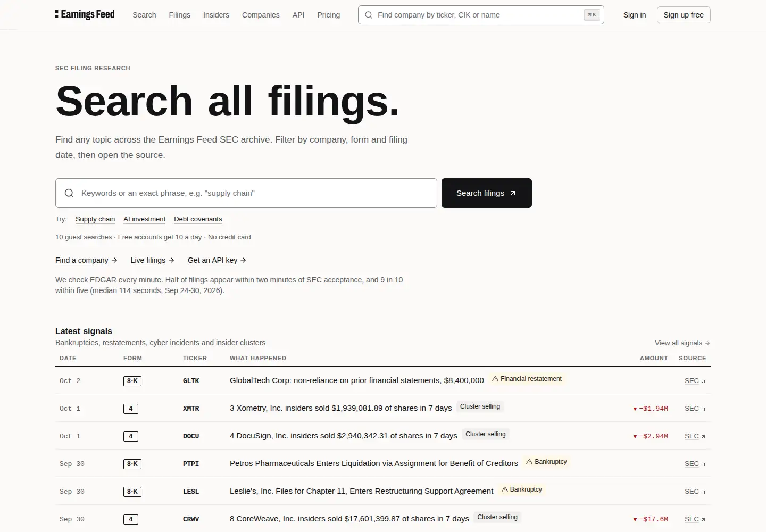
Task: Open SEC source link for GLTK
Action: pos(695,381)
